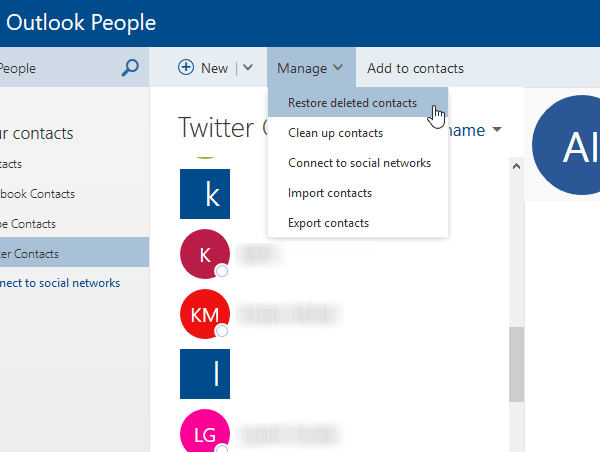Viewport: 600px width, 452px height.
Task: Choose Connect to social networks menu item
Action: [358, 163]
